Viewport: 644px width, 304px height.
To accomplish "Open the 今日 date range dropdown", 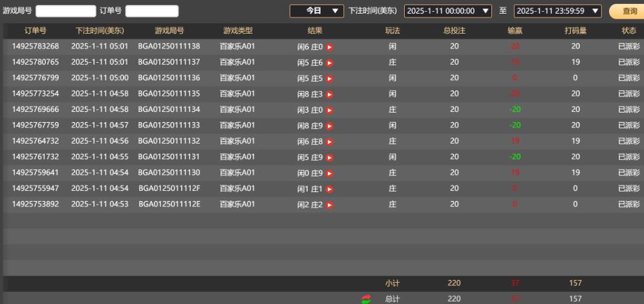I will point(317,11).
